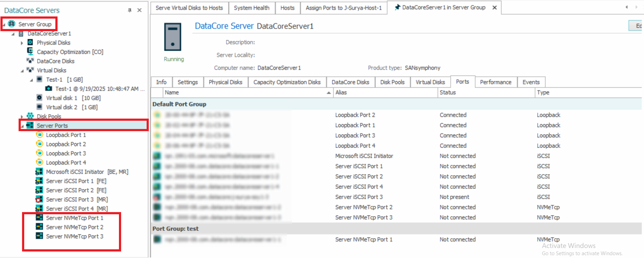Close the DataCoreServer1 in Server Group tab
The width and height of the screenshot is (644, 261).
494,8
